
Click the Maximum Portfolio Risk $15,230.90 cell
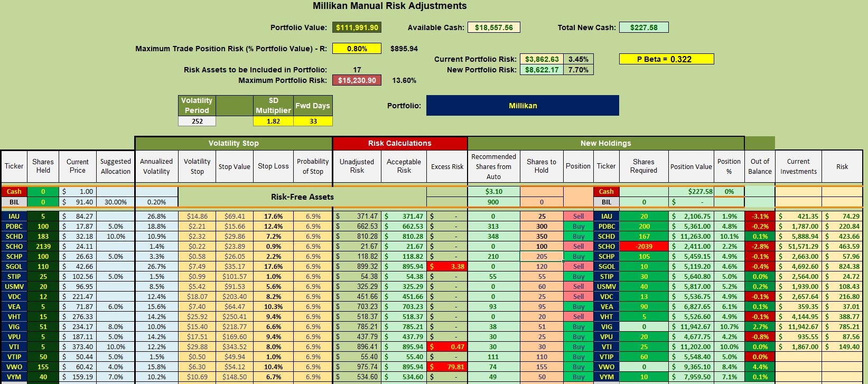[x=357, y=80]
